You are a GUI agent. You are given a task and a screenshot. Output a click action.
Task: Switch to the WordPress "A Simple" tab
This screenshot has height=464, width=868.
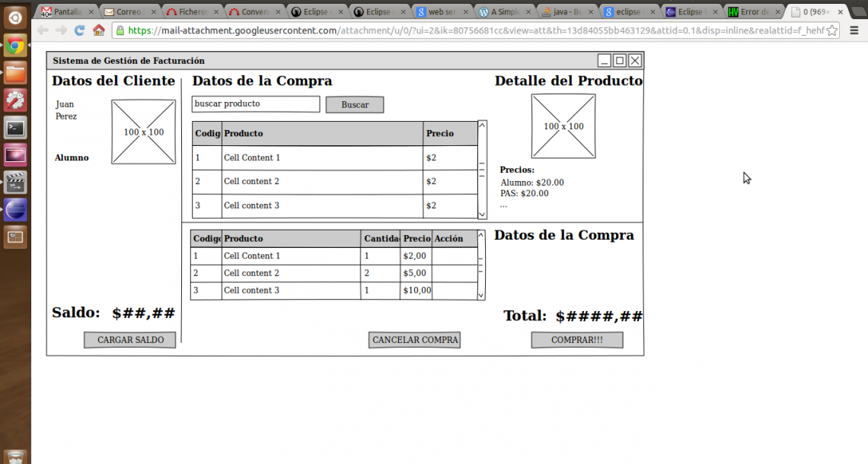[503, 12]
